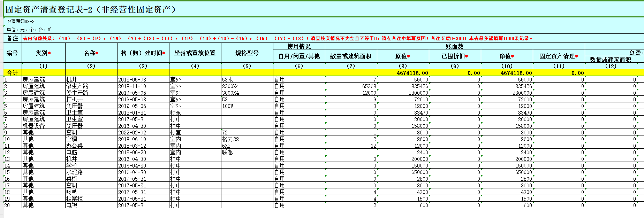
Task: Click specification cell 6X2
Action: 247,146
